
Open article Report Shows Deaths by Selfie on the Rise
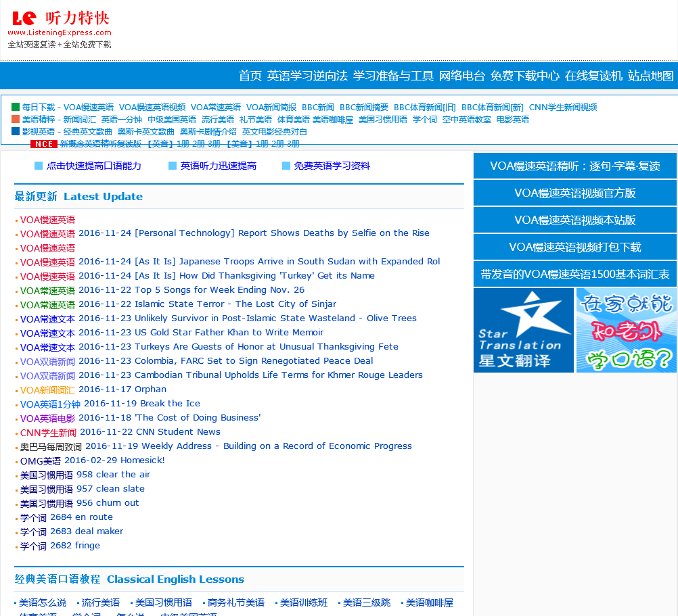(x=254, y=233)
